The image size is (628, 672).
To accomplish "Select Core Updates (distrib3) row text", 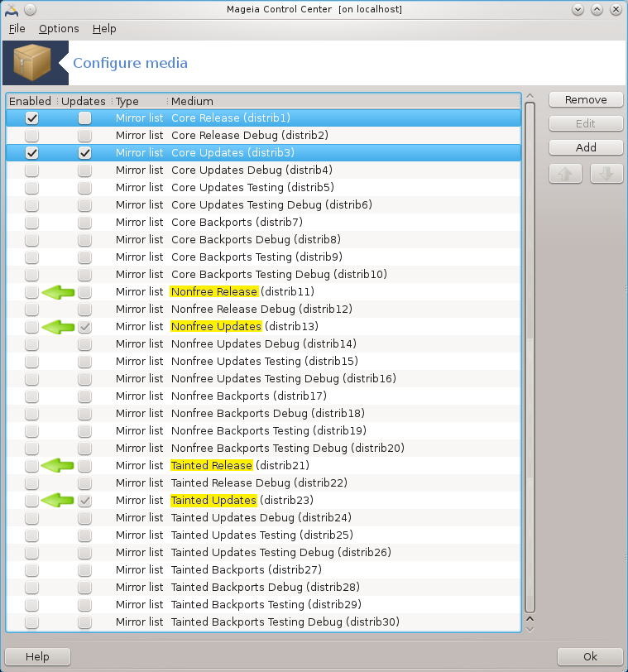I will pyautogui.click(x=233, y=152).
